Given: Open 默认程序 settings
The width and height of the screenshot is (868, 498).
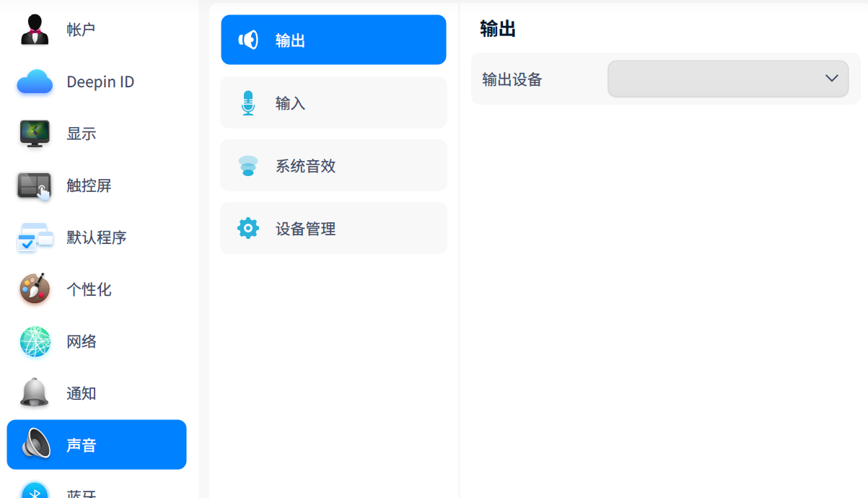Looking at the screenshot, I should (97, 237).
